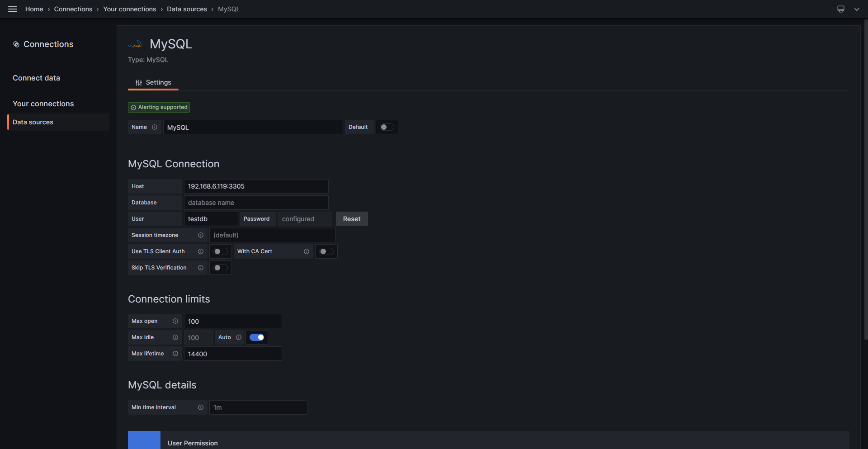Viewport: 868px width, 449px height.
Task: Click the MySQL breadcrumb text
Action: tap(229, 9)
